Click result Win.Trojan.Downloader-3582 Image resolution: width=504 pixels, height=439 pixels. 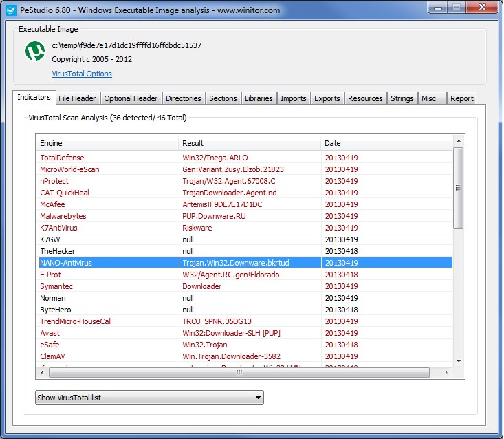tap(232, 356)
